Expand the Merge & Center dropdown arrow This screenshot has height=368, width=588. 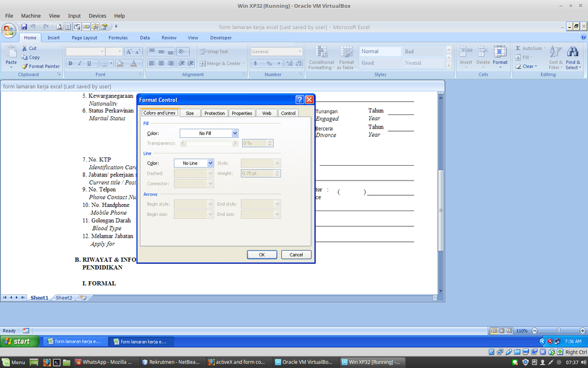pos(244,64)
